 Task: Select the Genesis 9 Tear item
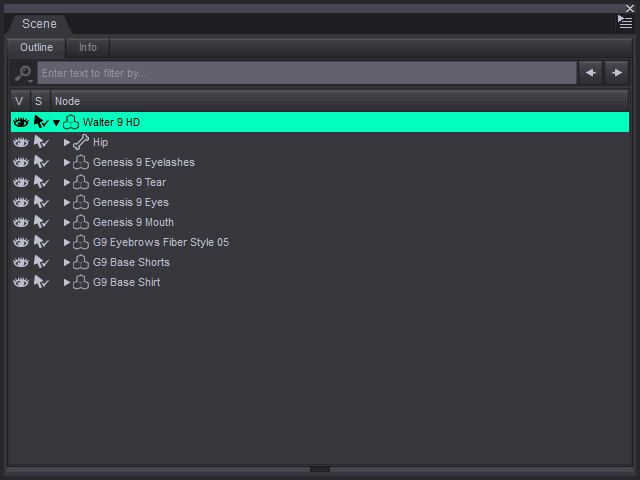[129, 182]
